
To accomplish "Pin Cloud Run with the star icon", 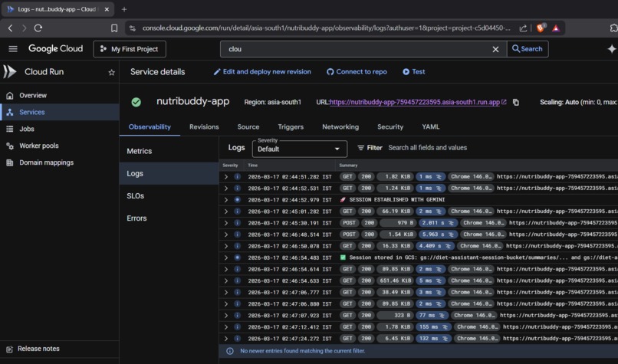I will tap(111, 72).
